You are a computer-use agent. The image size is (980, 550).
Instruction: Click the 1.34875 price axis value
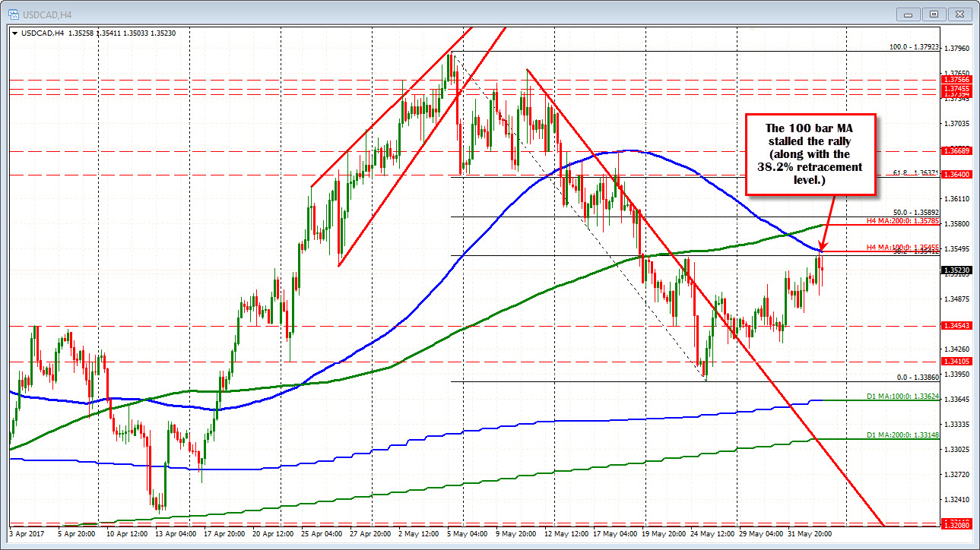coord(956,299)
